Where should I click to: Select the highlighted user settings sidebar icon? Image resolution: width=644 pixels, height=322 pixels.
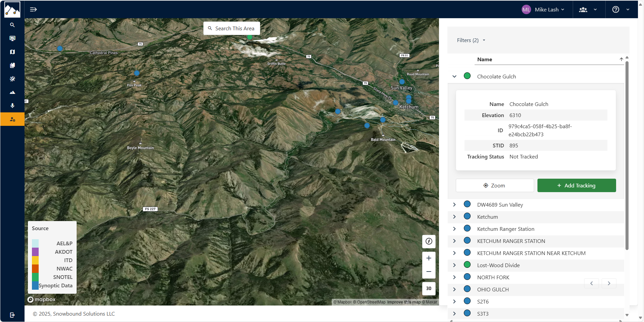pos(12,119)
